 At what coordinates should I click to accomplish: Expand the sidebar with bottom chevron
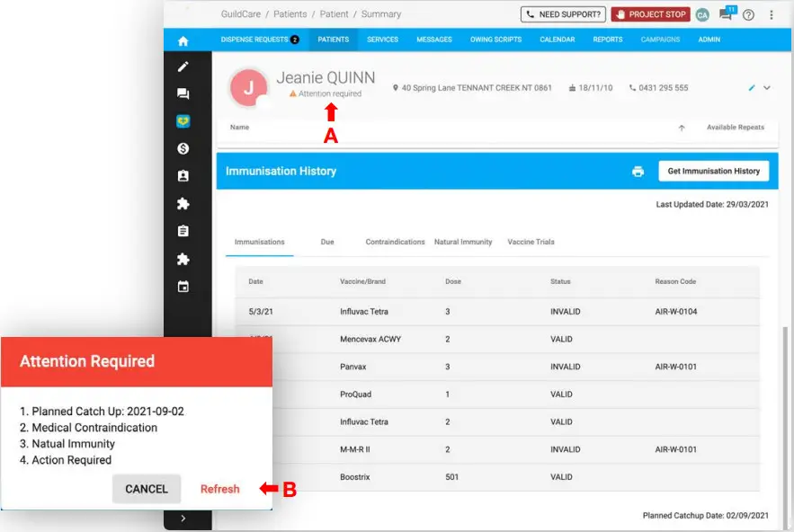(x=183, y=519)
